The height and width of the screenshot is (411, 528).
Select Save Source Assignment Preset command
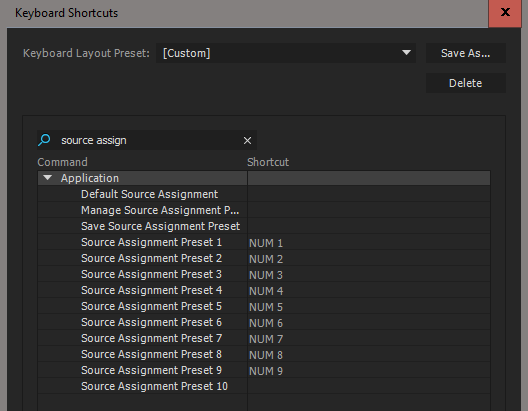coord(160,226)
